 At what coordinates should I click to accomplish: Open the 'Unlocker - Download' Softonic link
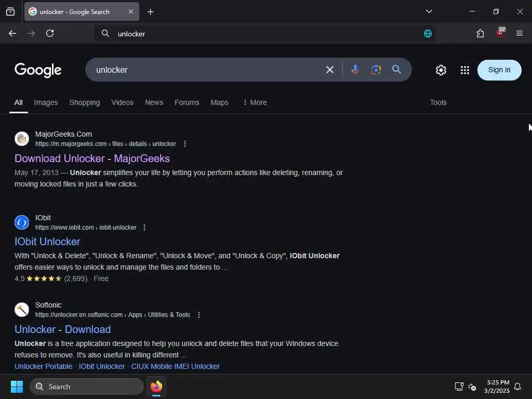click(62, 329)
